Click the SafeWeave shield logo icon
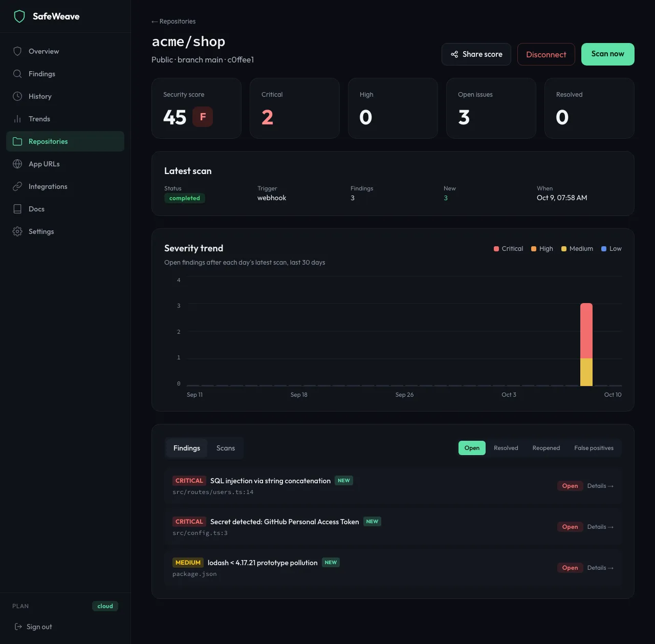The width and height of the screenshot is (655, 644). [19, 16]
